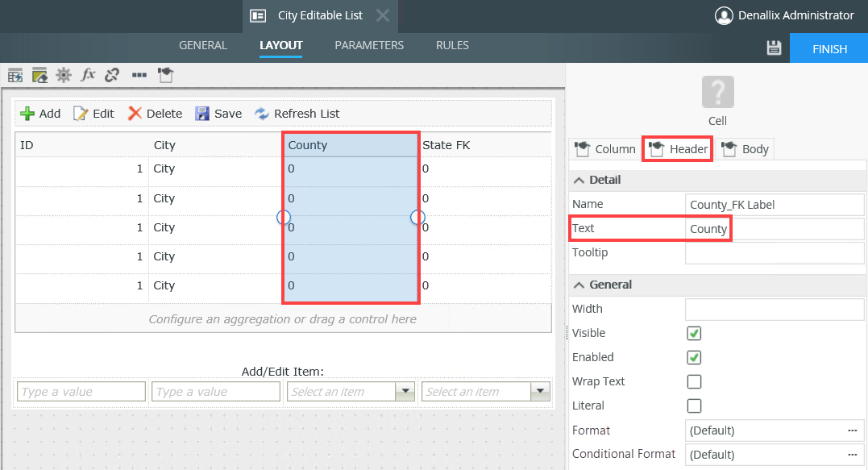Image resolution: width=868 pixels, height=470 pixels.
Task: Click the insert image toolbar icon
Action: coord(39,75)
